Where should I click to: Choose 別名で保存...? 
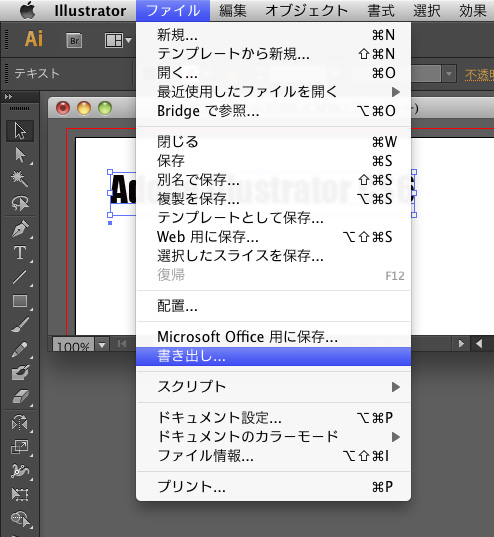[x=273, y=179]
